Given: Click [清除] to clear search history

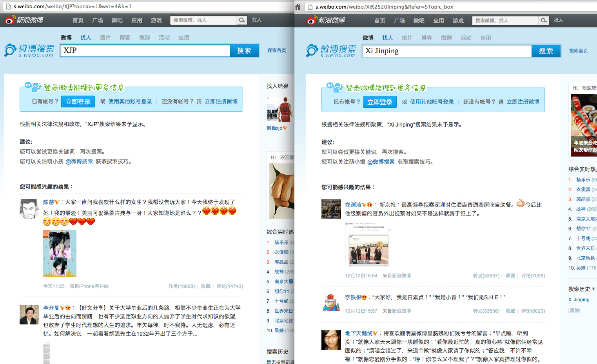Looking at the screenshot, I should [x=574, y=311].
